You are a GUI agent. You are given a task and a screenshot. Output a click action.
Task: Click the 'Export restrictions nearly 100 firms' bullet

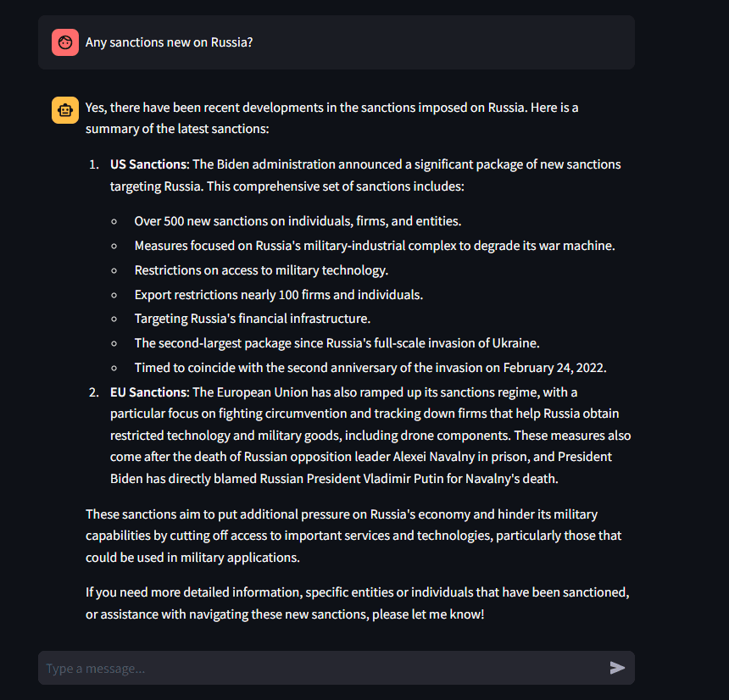click(278, 295)
